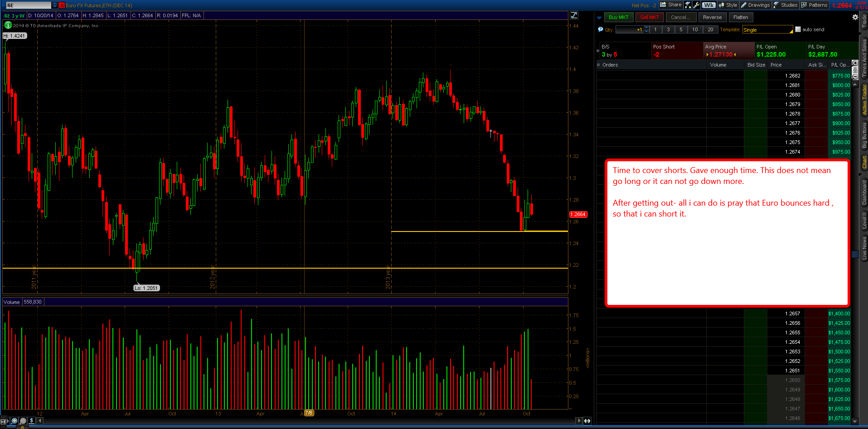868x429 pixels.
Task: Open the Template Single dropdown
Action: coord(768,30)
